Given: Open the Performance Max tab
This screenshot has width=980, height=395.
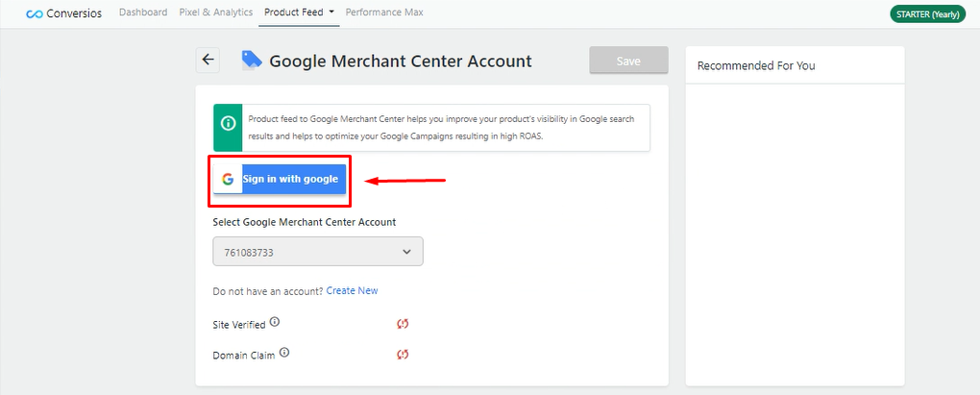Looking at the screenshot, I should click(384, 12).
